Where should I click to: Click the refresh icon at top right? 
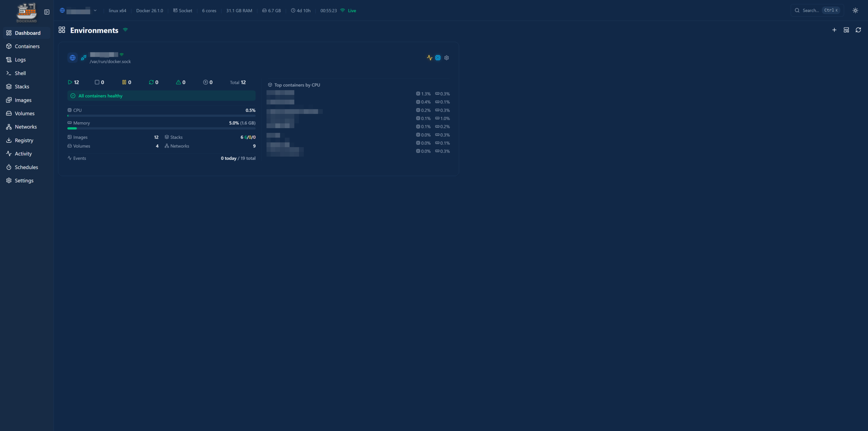pos(858,30)
